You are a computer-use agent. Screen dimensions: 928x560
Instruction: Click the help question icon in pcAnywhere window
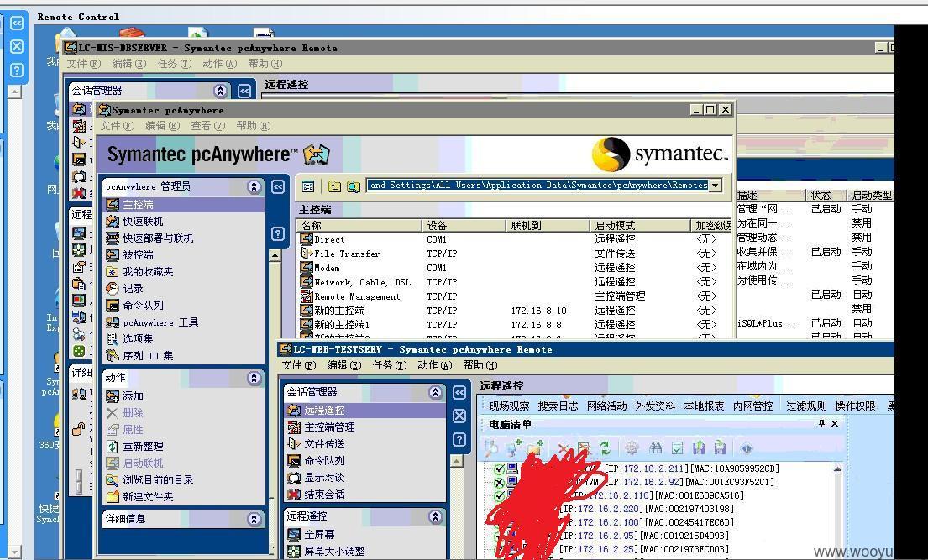(278, 234)
